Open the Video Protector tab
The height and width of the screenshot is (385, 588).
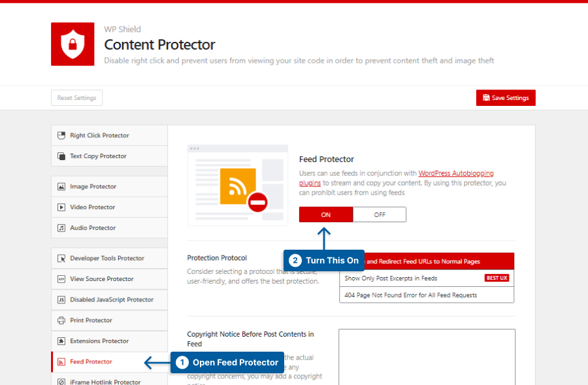point(110,207)
